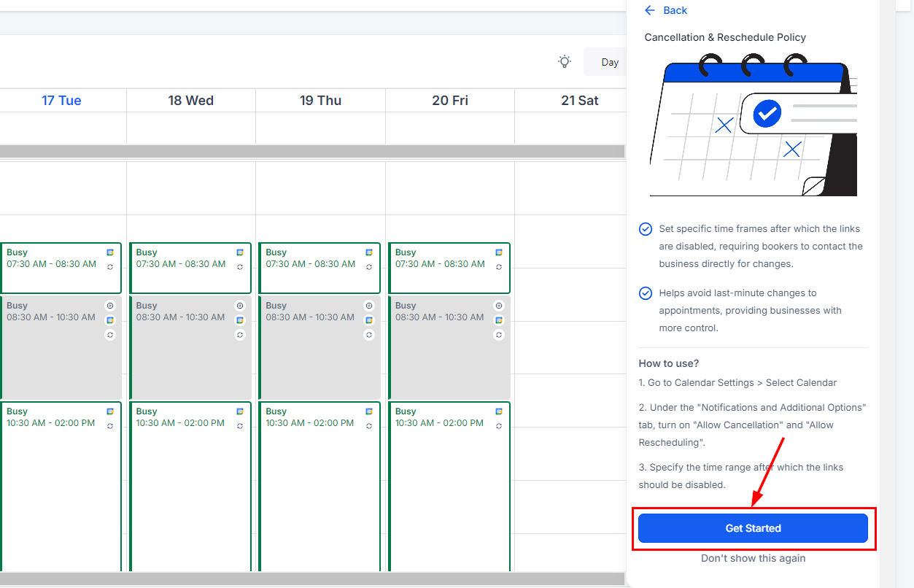The height and width of the screenshot is (588, 914).
Task: Click recurring icon on Tuesday 08:30 AM event
Action: [x=110, y=335]
